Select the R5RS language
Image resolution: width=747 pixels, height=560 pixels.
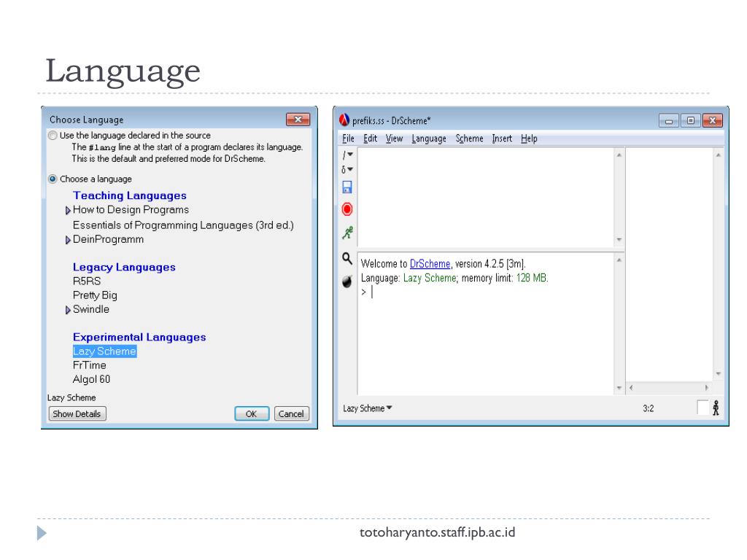[87, 281]
